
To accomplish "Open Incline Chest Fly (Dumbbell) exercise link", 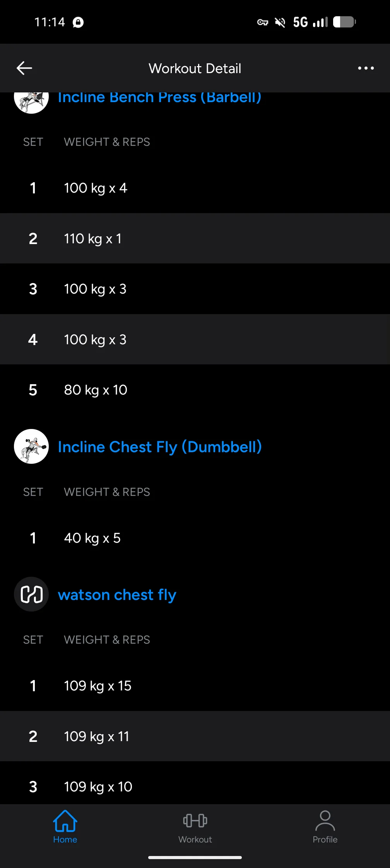I will tap(160, 447).
